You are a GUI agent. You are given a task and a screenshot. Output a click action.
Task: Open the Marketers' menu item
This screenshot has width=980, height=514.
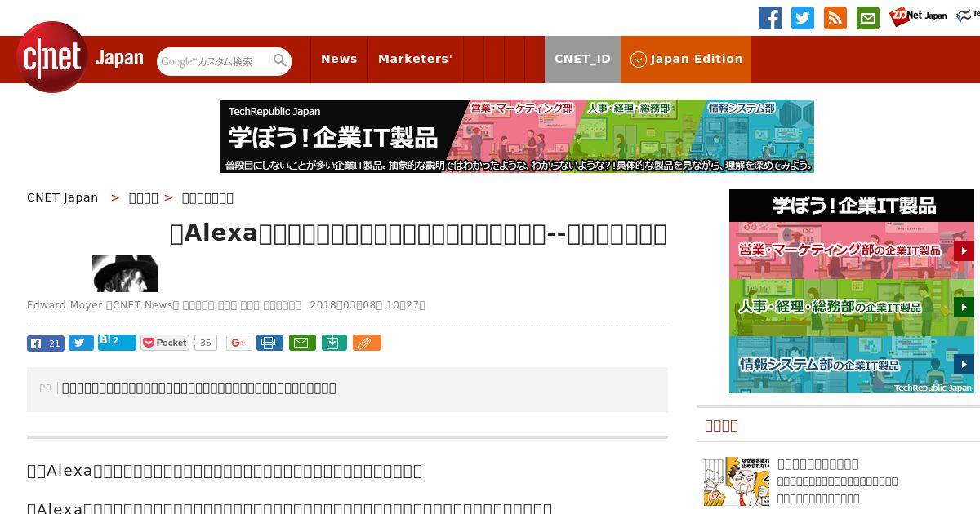tap(415, 59)
